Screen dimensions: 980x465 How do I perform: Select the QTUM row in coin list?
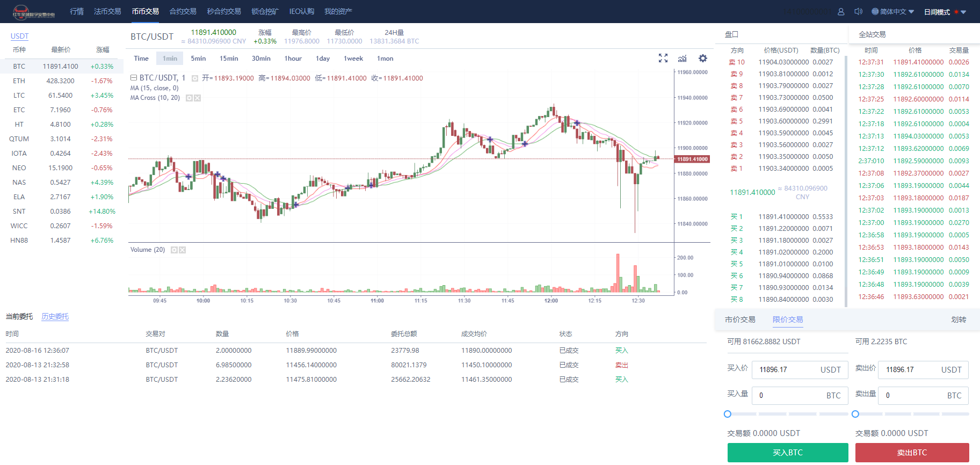62,139
